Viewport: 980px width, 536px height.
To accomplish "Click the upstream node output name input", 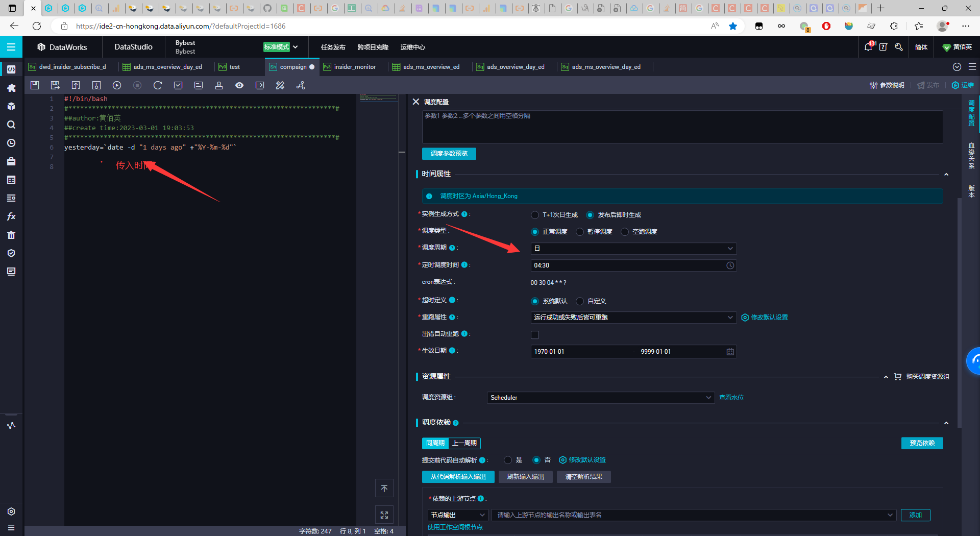I will click(694, 515).
